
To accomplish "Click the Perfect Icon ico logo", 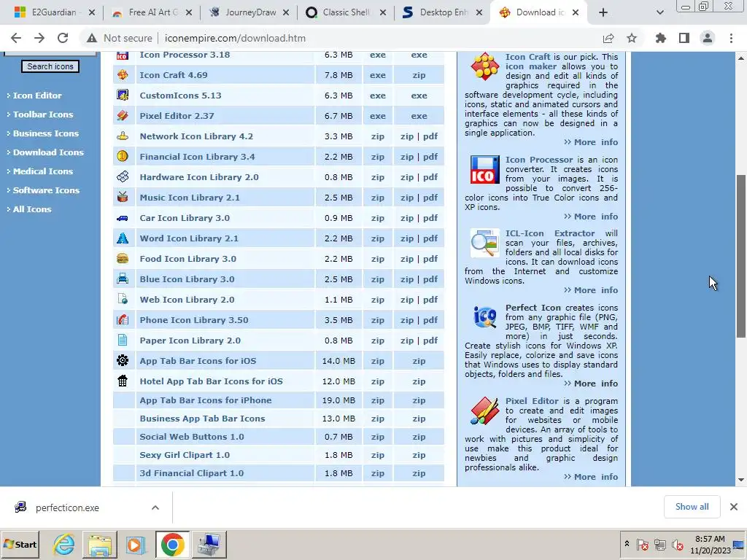I will 484,317.
